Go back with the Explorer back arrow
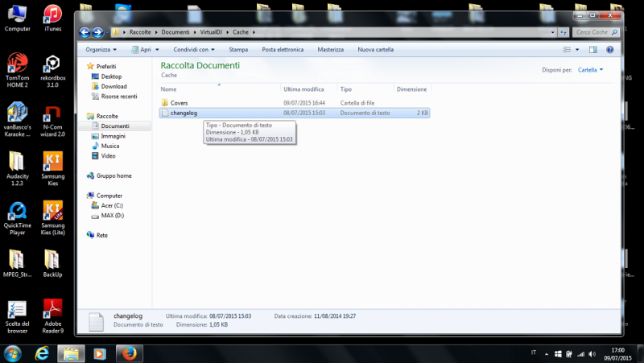Viewport: 644px width, 363px height. click(x=85, y=32)
